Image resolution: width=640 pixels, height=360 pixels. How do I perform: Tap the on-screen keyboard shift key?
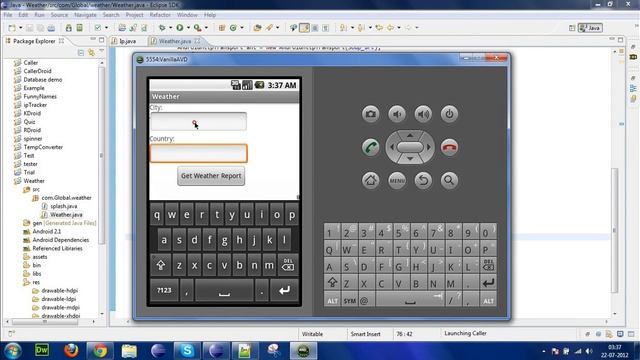pos(160,265)
